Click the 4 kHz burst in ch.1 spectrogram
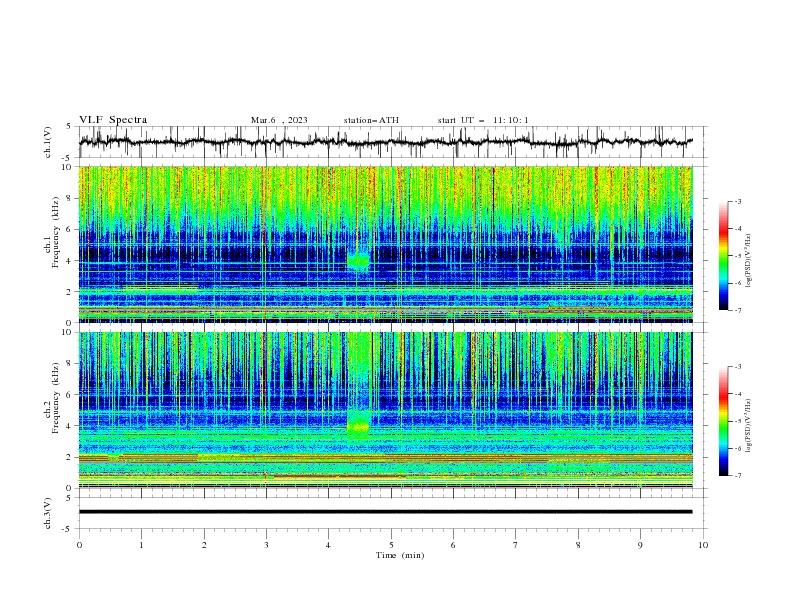The image size is (792, 612). (x=359, y=261)
